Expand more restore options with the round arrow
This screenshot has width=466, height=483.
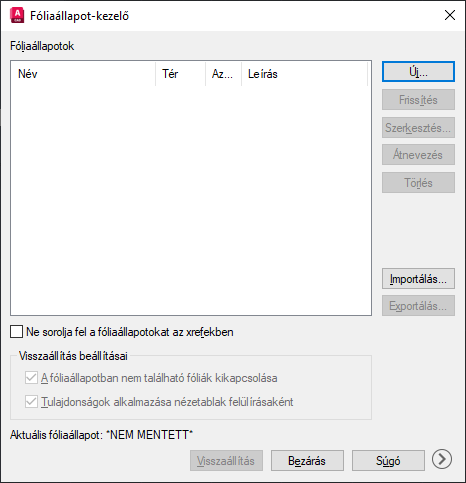[442, 459]
